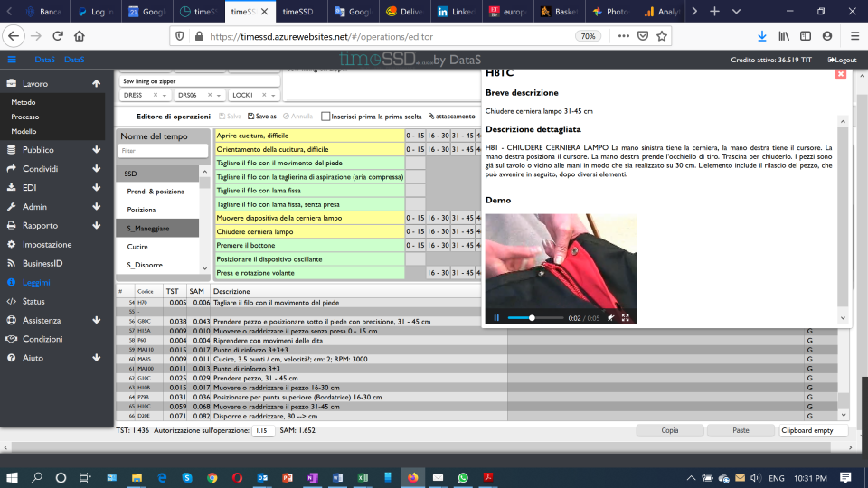Open Lavoro section briefcase icon

click(11, 83)
